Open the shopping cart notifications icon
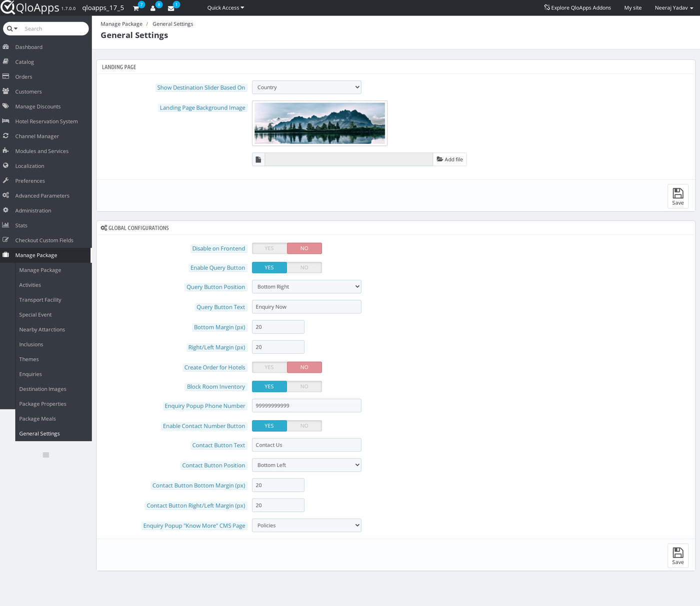The height and width of the screenshot is (606, 700). tap(136, 8)
